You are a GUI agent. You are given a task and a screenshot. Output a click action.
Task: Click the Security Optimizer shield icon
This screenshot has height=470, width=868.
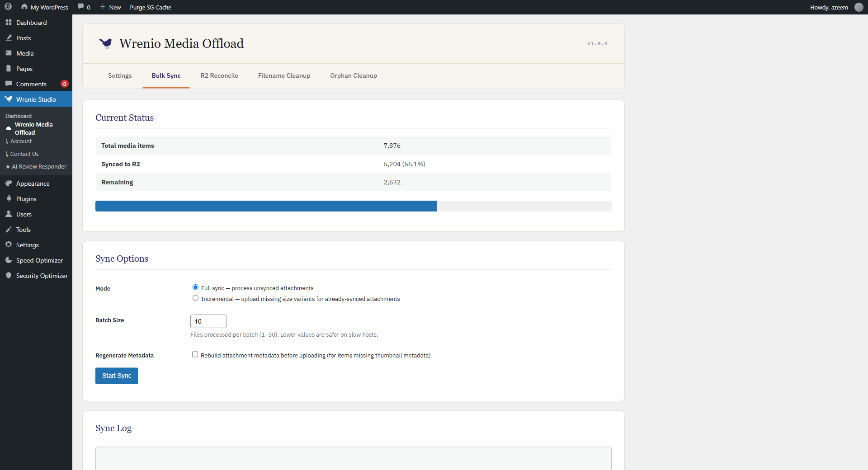(9, 275)
